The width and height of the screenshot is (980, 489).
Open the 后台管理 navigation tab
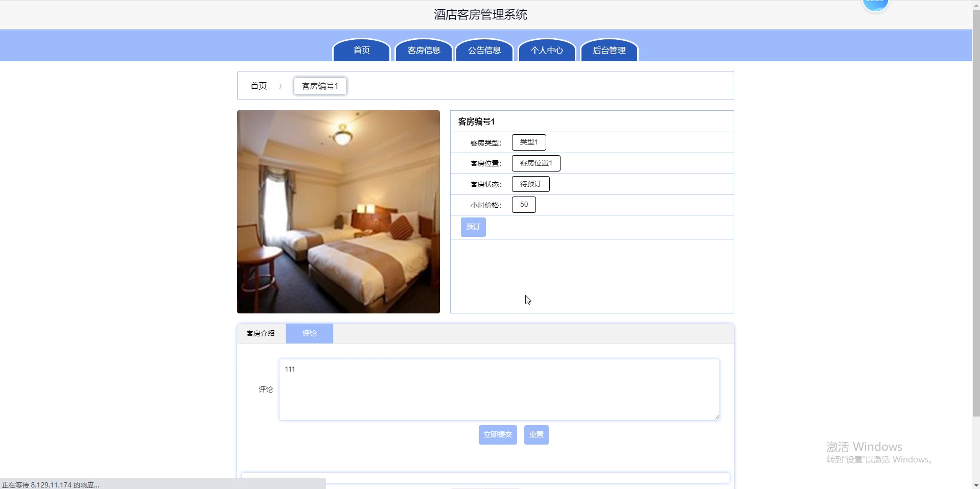609,50
